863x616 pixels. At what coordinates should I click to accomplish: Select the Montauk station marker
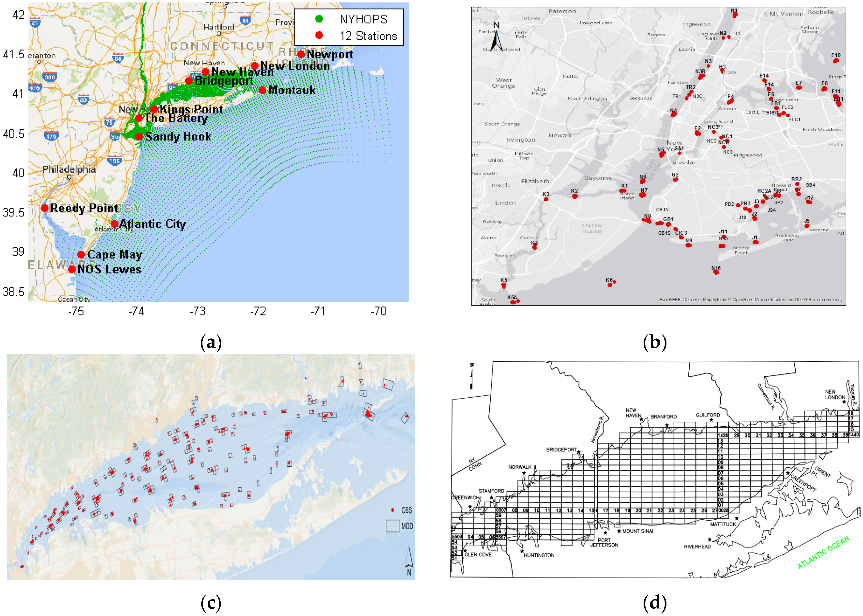click(262, 90)
